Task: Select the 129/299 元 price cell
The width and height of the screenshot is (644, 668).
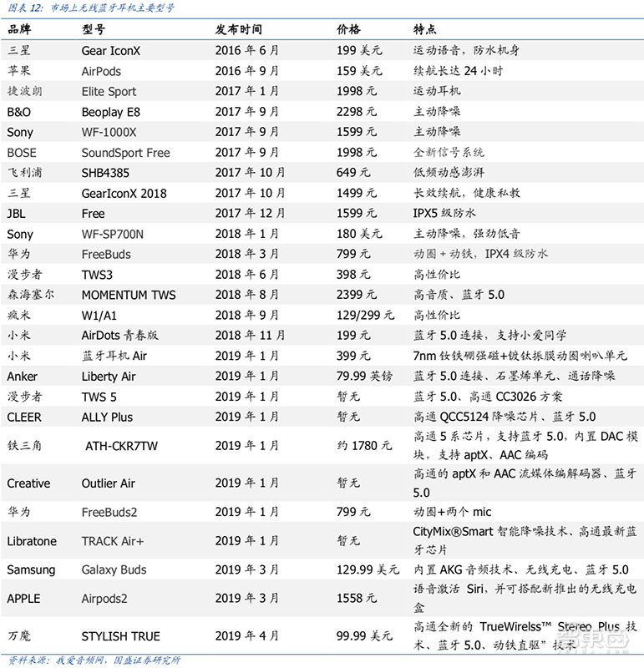Action: pyautogui.click(x=365, y=316)
